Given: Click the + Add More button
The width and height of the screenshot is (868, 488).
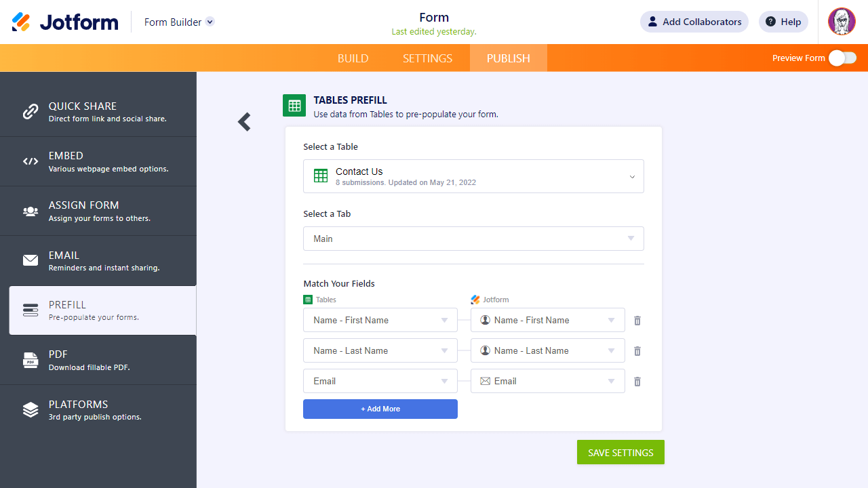Looking at the screenshot, I should (380, 409).
